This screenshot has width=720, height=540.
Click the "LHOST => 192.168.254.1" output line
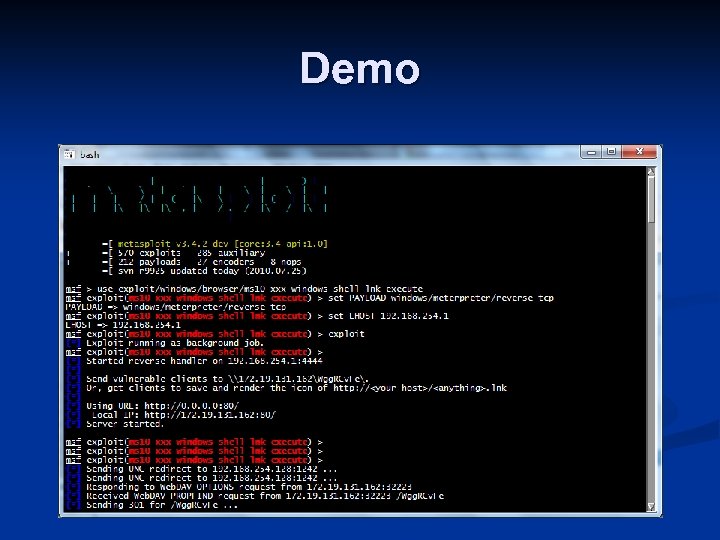click(x=123, y=325)
